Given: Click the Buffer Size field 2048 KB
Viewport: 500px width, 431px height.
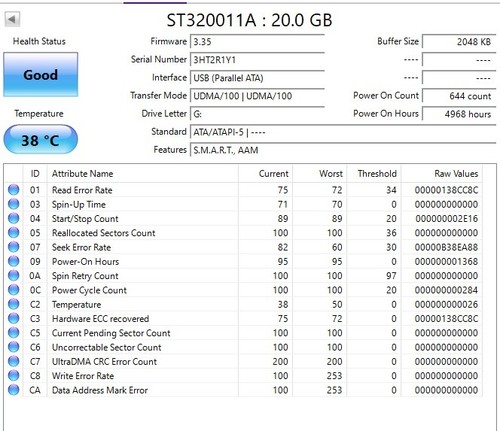Looking at the screenshot, I should click(459, 42).
